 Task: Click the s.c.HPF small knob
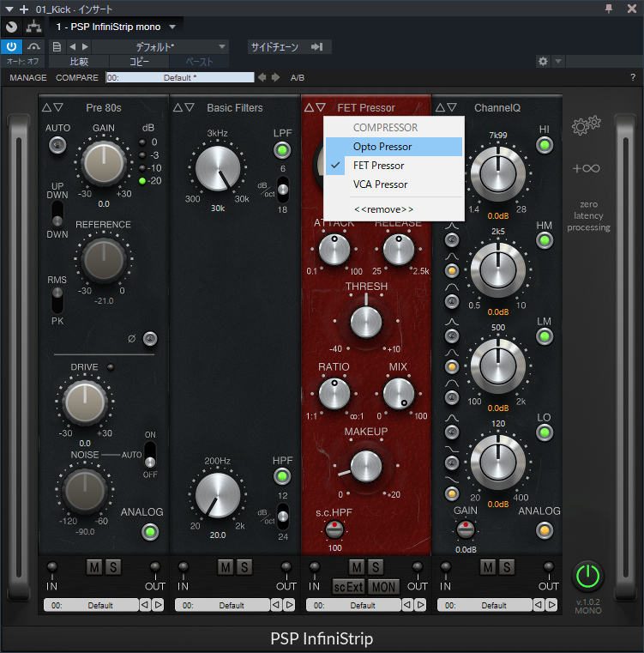point(334,530)
